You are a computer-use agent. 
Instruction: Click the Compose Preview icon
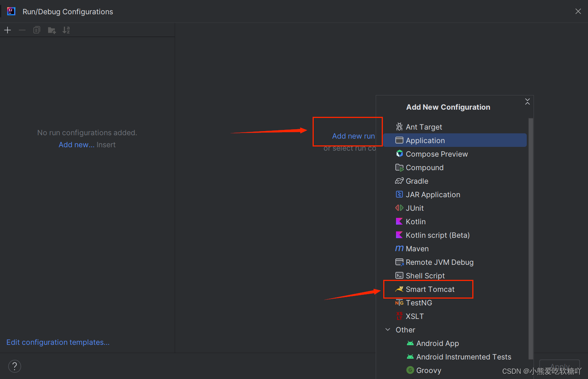[399, 154]
